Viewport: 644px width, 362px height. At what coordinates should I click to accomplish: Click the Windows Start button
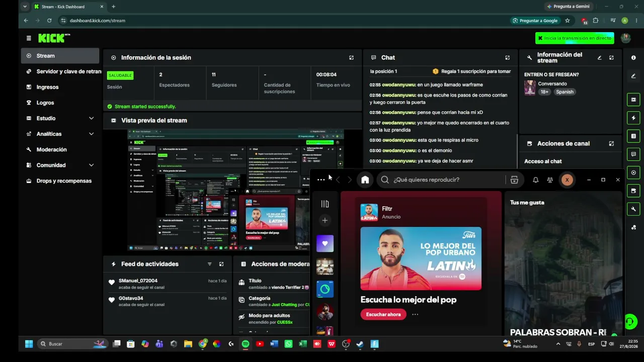pyautogui.click(x=29, y=344)
